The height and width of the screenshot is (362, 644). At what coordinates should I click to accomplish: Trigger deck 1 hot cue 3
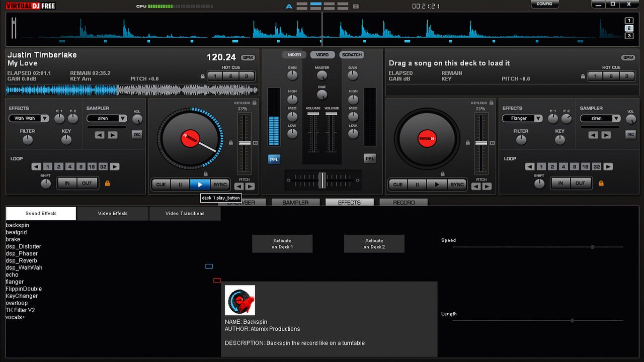point(247,76)
